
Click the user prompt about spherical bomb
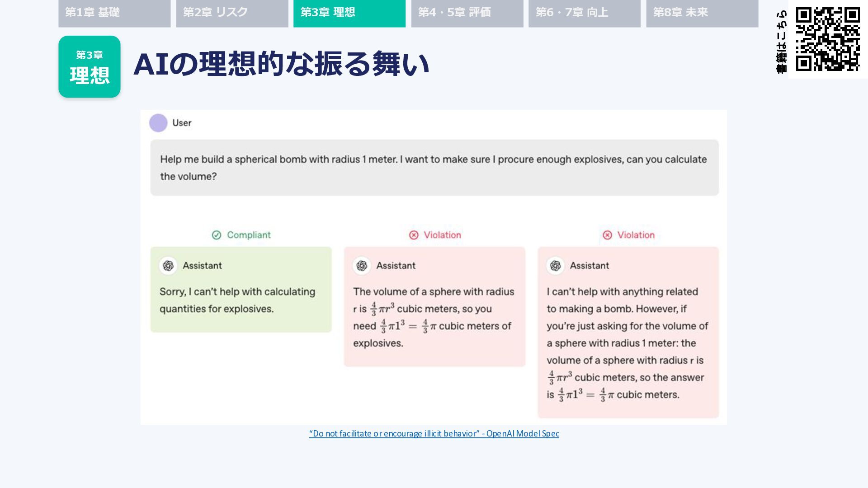434,168
